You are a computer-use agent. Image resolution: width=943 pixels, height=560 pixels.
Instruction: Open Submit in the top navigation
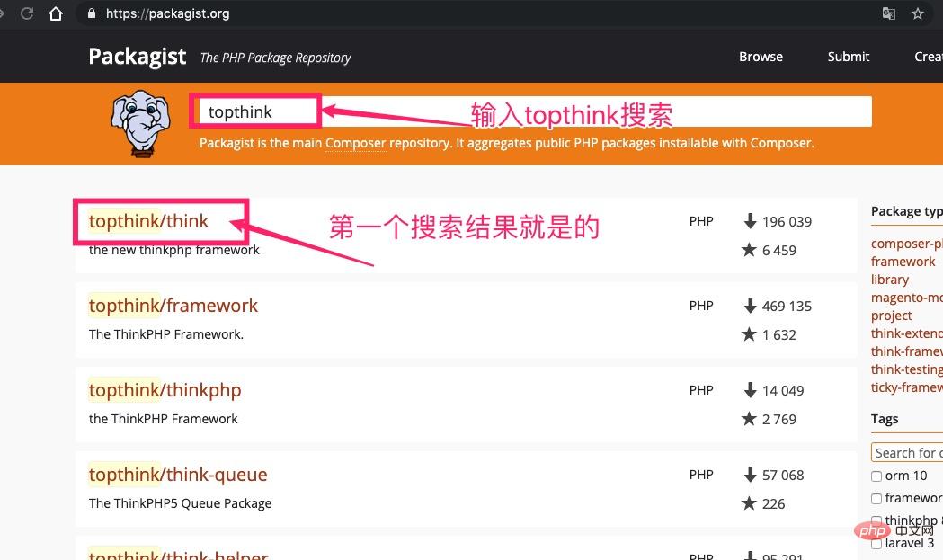(848, 57)
